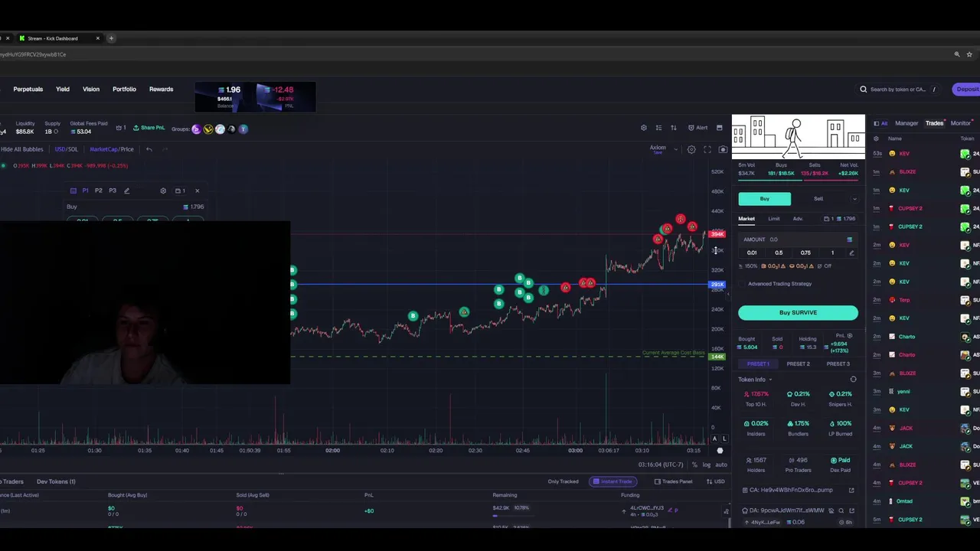The width and height of the screenshot is (980, 551).
Task: Click settings gear in top chart toolbar
Action: coord(644,128)
